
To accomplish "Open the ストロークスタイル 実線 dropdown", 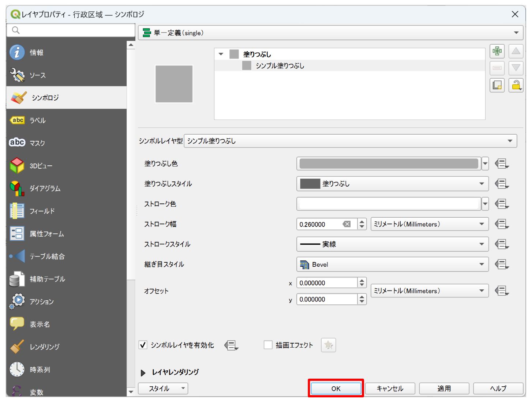I will (393, 244).
